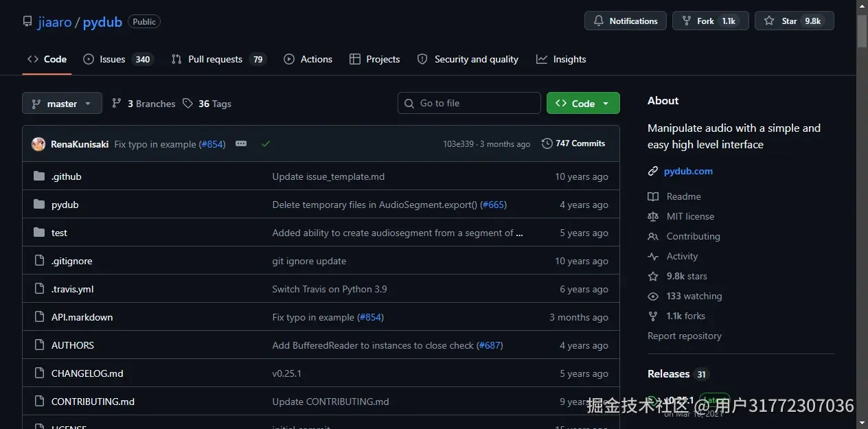Open commit 'Switch Travis on Python 3.9'
The width and height of the screenshot is (868, 429).
coord(330,289)
